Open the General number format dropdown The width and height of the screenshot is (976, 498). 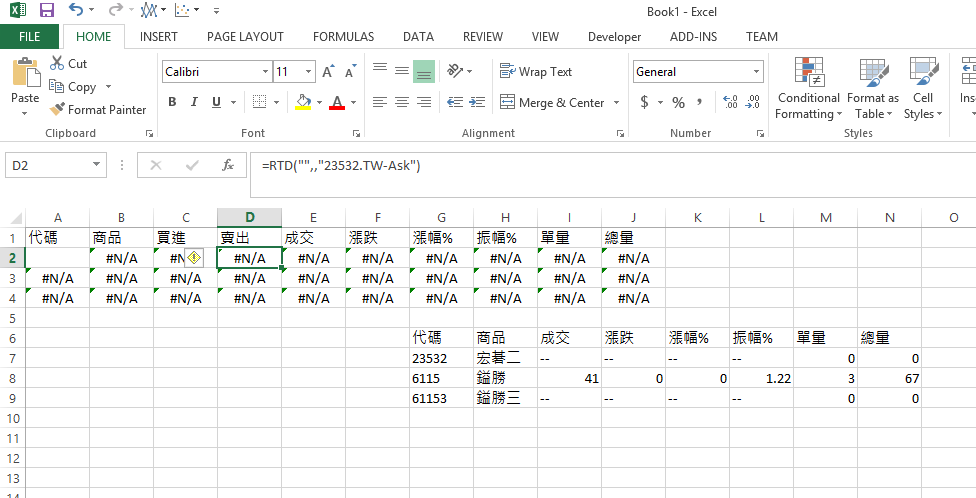point(757,72)
